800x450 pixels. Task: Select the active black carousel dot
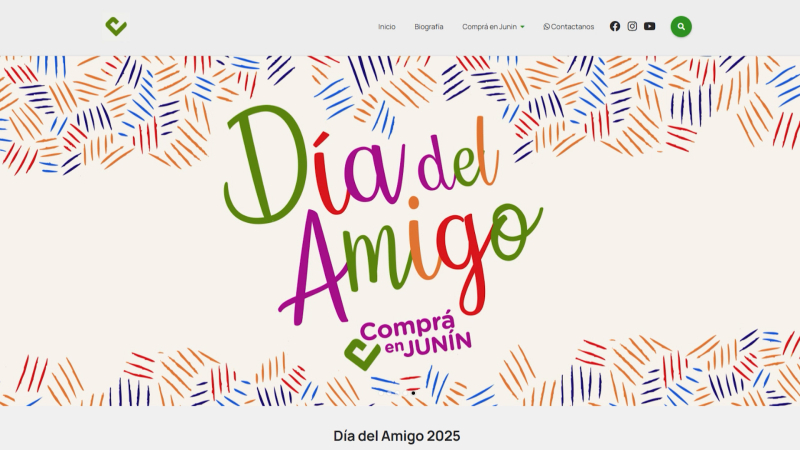click(x=413, y=393)
